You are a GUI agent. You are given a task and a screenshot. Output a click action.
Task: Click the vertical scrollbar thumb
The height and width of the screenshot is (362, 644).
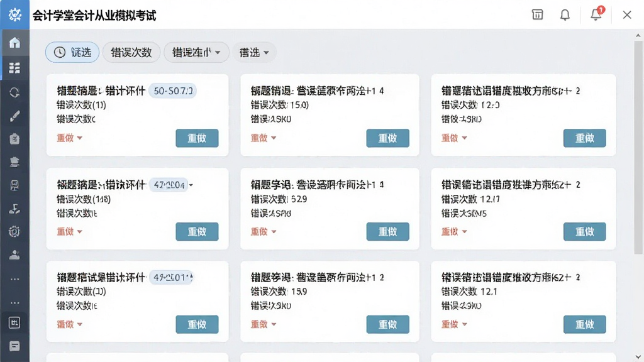[638, 148]
